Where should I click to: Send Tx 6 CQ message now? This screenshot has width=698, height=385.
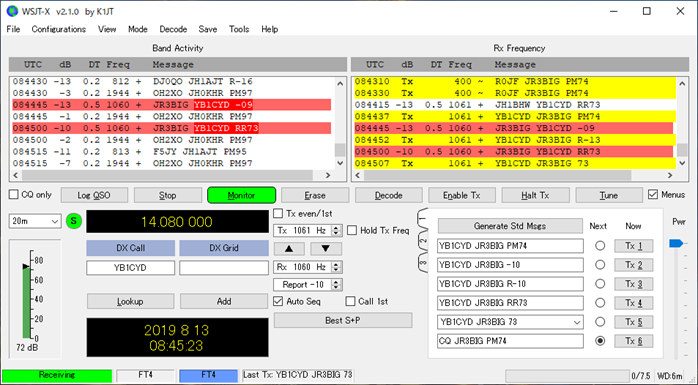[x=633, y=341]
